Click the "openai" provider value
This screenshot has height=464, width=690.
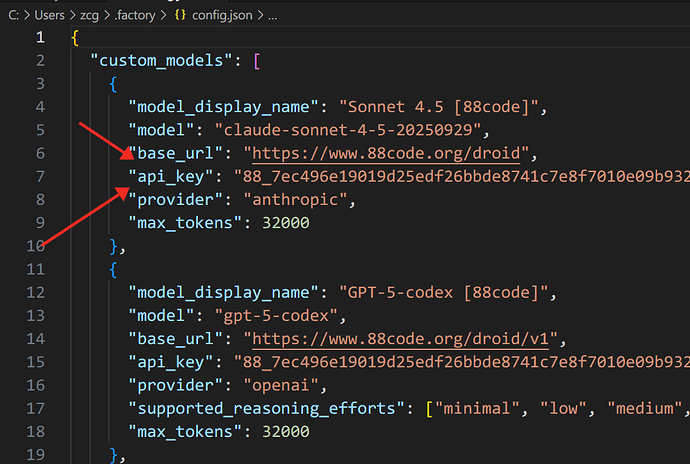tap(280, 386)
